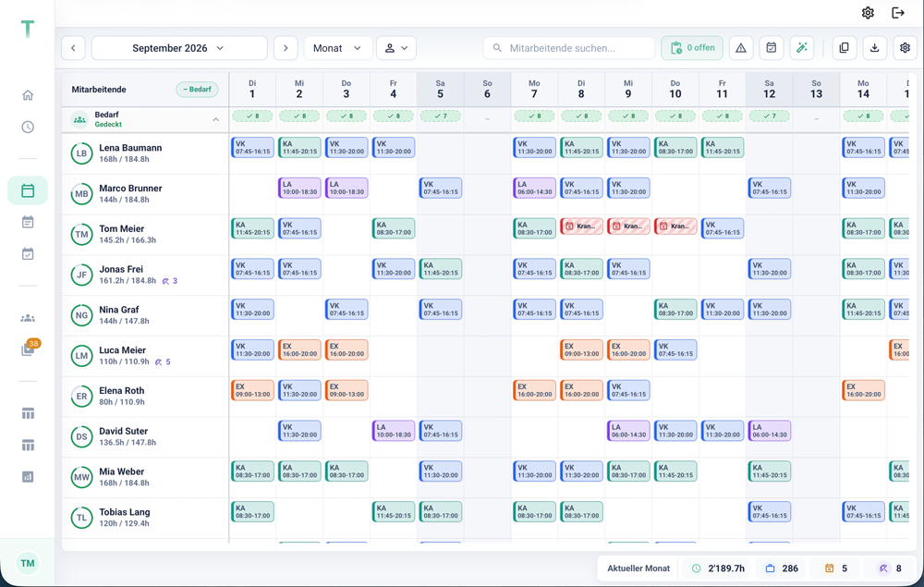Open the time tracking clock icon in sidebar
The image size is (924, 587).
28,127
